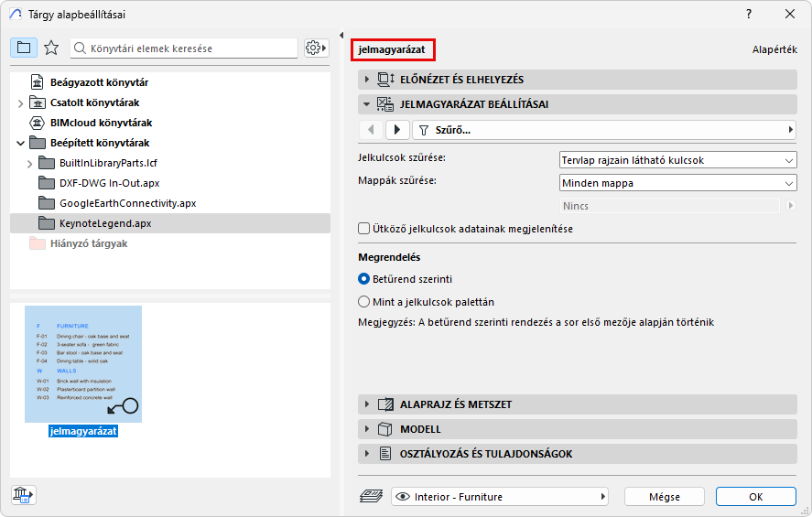Select Betűrend szerinti radio option

click(364, 279)
